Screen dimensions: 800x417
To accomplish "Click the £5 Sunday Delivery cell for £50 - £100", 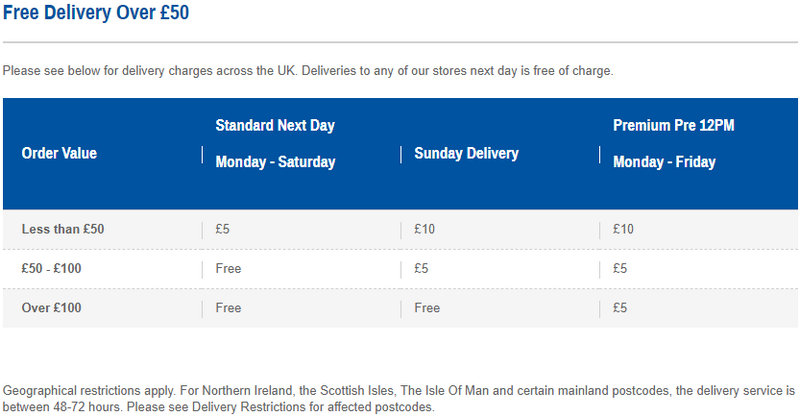I will tap(421, 268).
